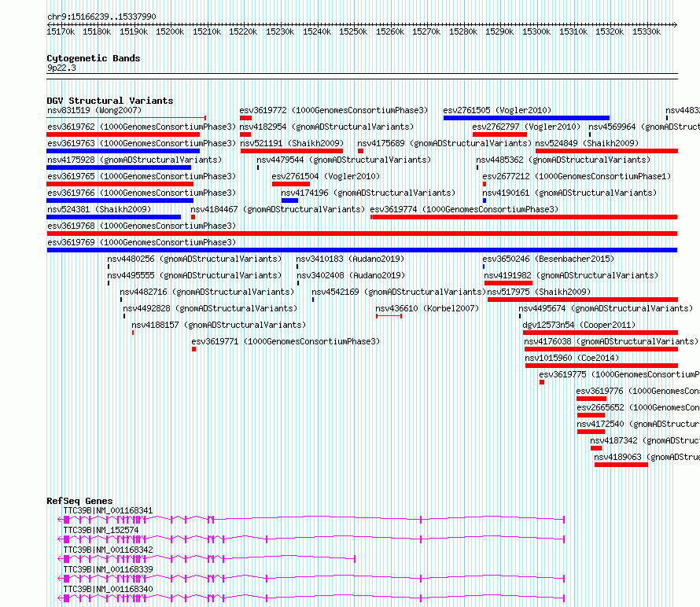
Task: Open nsv4482716 variant label
Action: pos(207,292)
